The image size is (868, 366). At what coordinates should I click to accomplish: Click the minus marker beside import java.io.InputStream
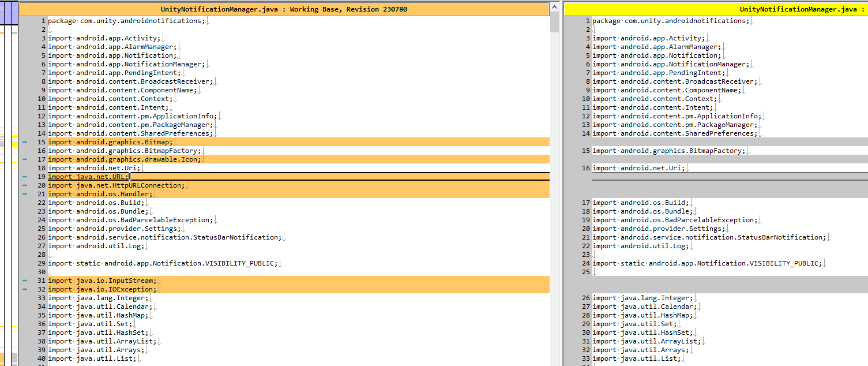25,281
